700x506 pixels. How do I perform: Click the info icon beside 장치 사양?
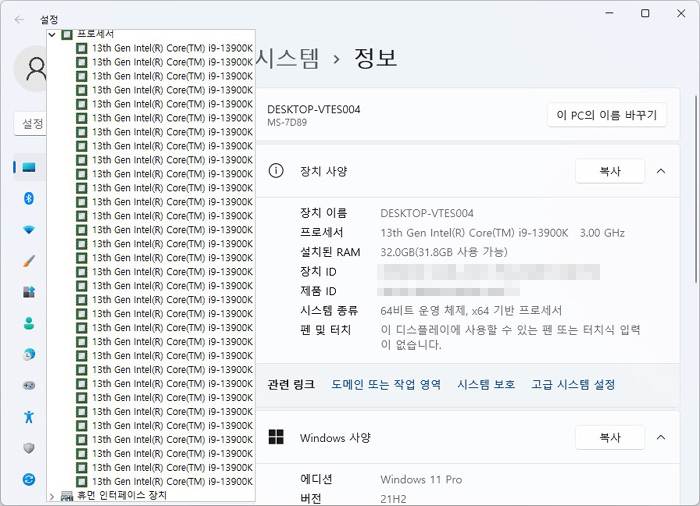[x=276, y=171]
